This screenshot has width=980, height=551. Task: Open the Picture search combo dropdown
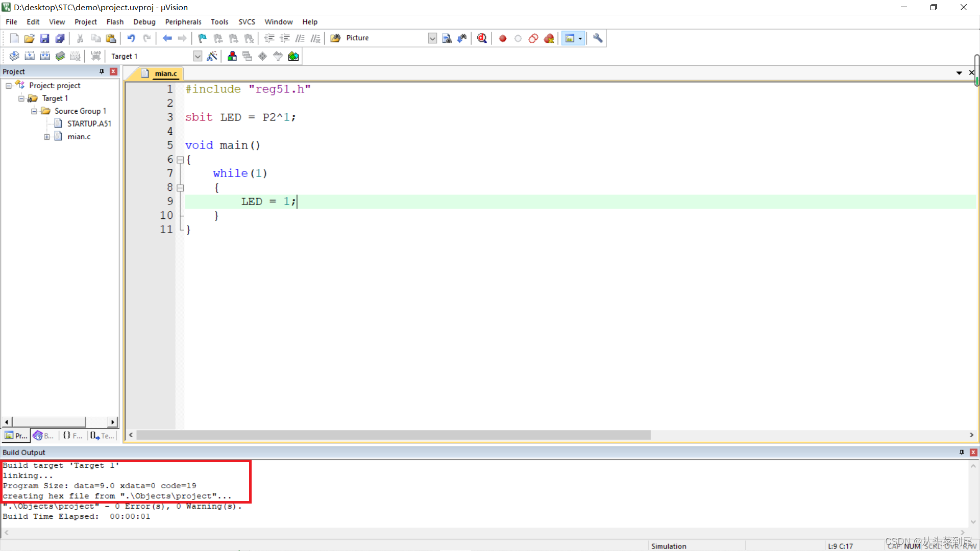tap(432, 38)
